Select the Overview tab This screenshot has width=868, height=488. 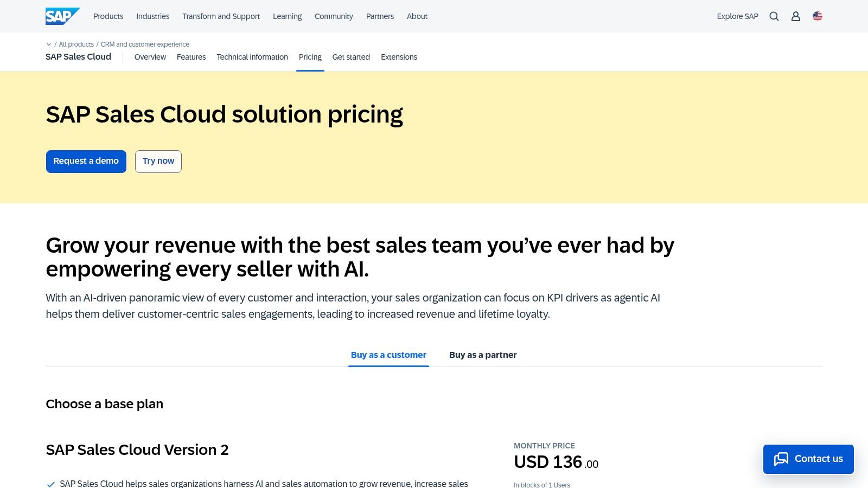tap(150, 57)
